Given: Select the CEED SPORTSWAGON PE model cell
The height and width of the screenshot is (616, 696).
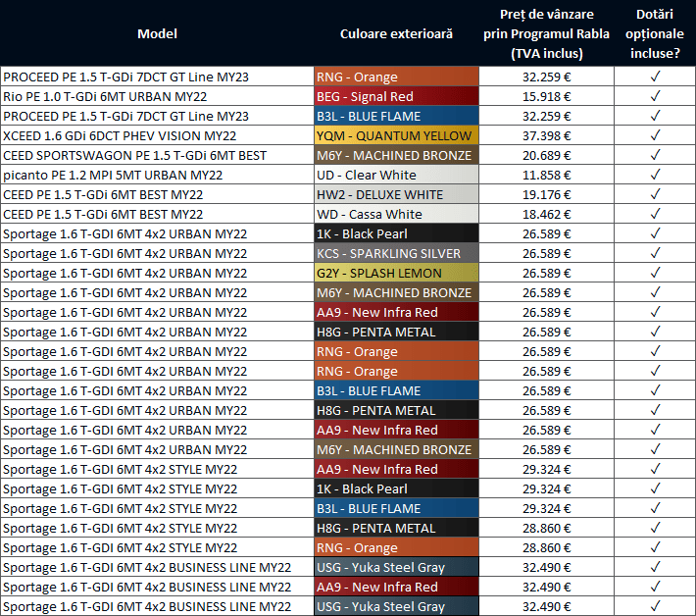Looking at the screenshot, I should pos(157,155).
